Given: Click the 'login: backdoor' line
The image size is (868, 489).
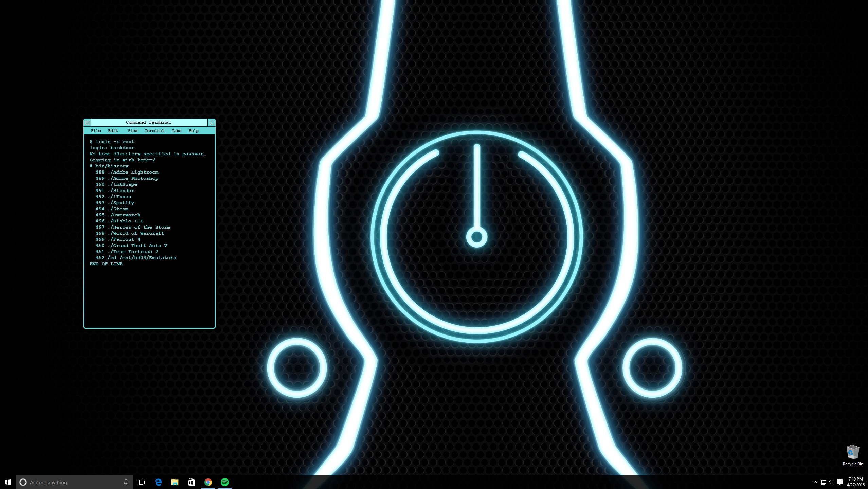Looking at the screenshot, I should (112, 148).
